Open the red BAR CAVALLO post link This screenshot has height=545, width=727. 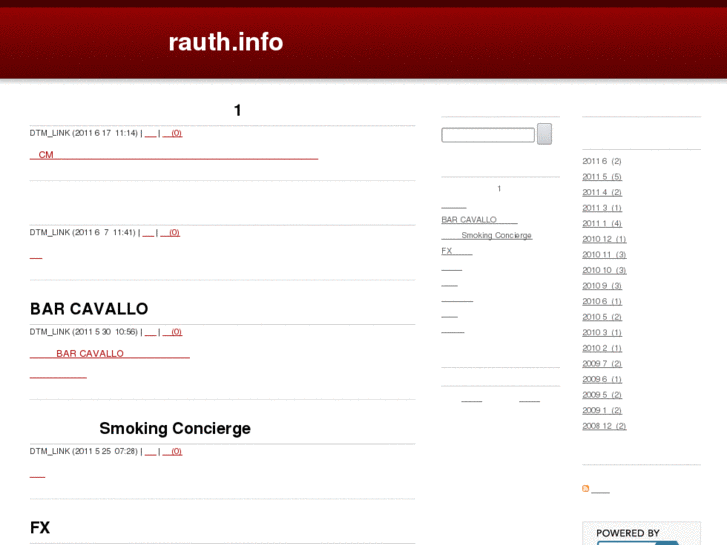click(109, 353)
